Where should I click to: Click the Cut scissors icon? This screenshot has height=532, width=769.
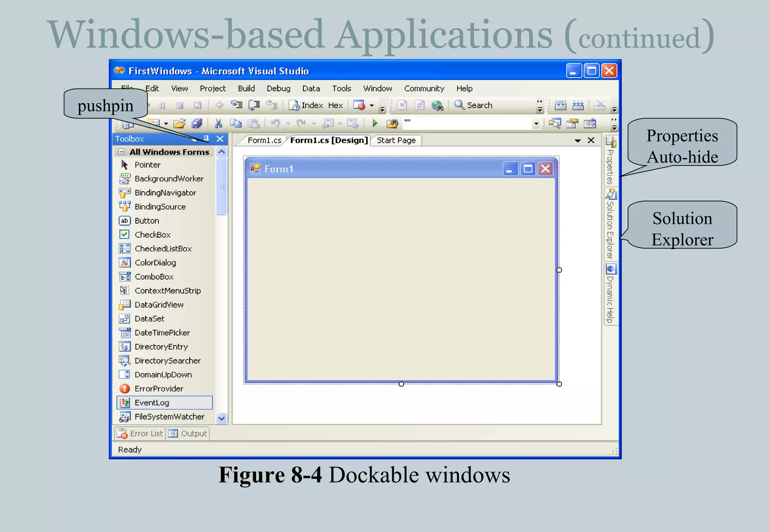click(218, 123)
